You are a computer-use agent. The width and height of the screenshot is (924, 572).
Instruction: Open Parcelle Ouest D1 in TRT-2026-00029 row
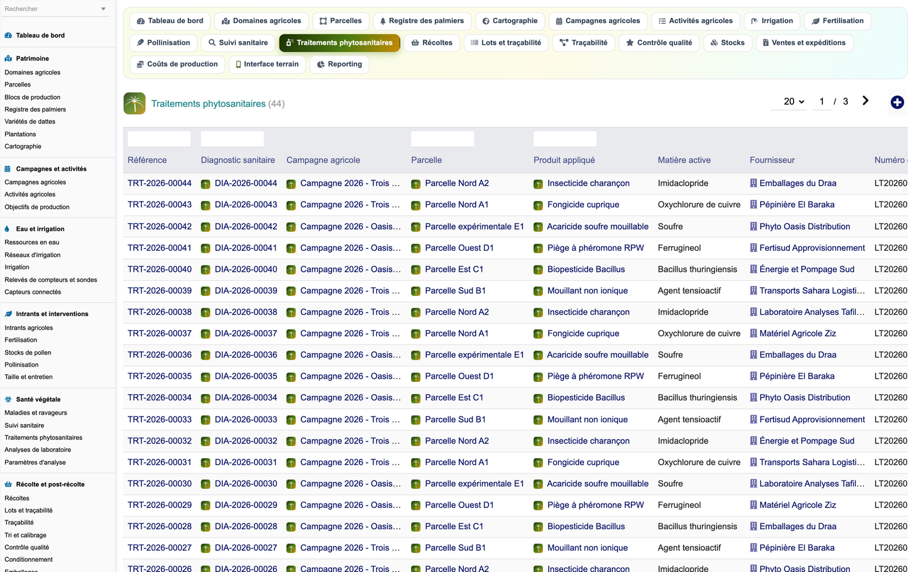(x=459, y=505)
